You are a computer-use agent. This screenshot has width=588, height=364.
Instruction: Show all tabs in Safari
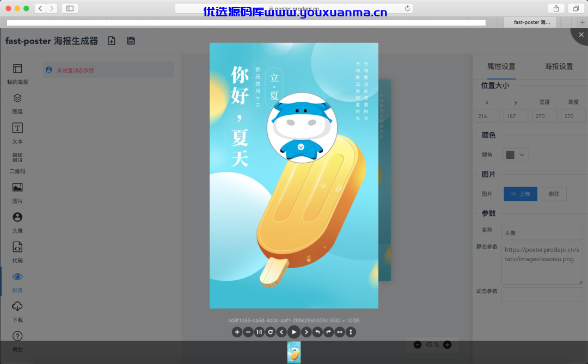click(576, 8)
